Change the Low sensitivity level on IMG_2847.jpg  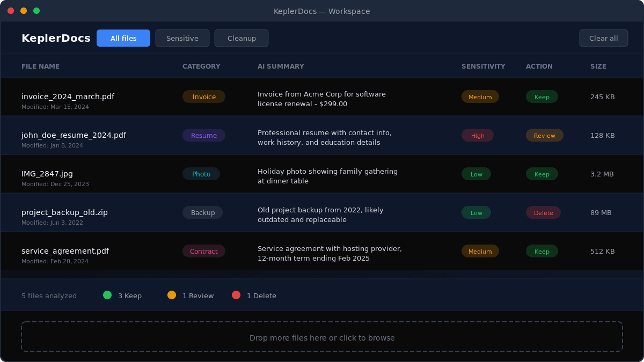point(476,174)
